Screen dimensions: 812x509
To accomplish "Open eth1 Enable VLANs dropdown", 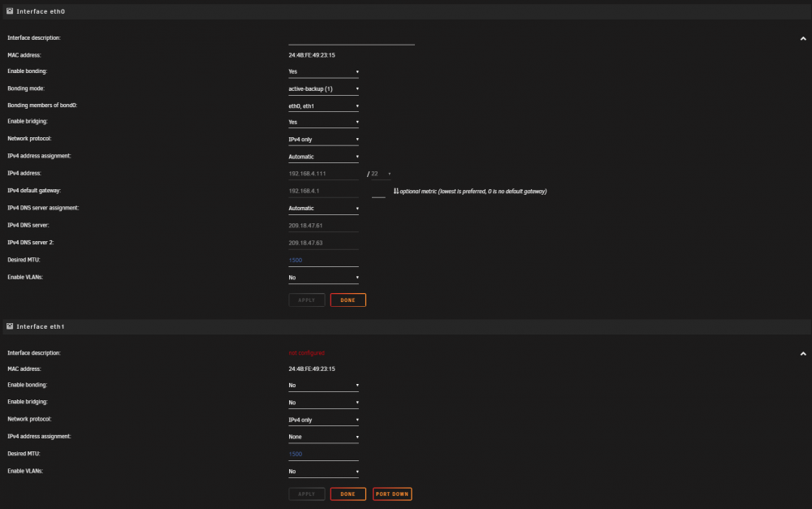I will tap(324, 472).
